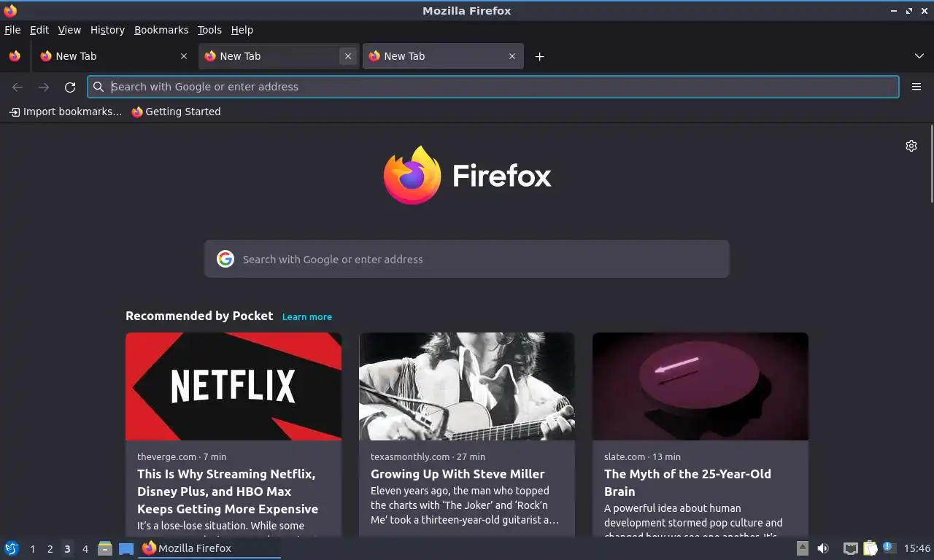
Task: Open 'This Is Why Streaming Netflix' headline
Action: (x=228, y=491)
